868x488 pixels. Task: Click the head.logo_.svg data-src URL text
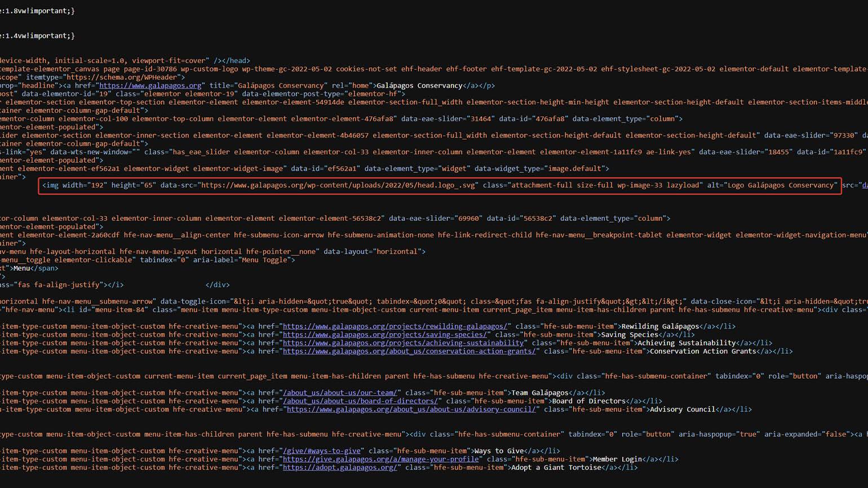point(337,185)
